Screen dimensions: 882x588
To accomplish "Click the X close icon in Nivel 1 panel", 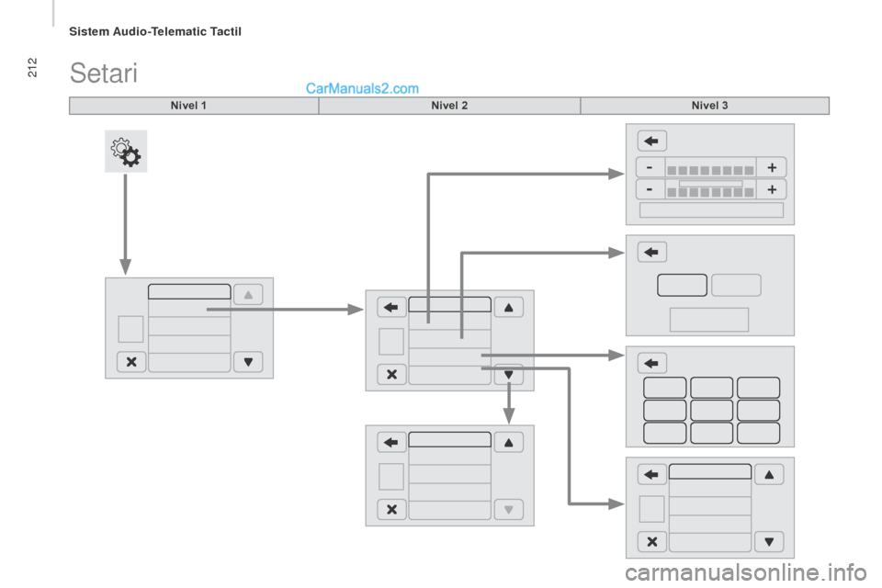I will (x=131, y=362).
